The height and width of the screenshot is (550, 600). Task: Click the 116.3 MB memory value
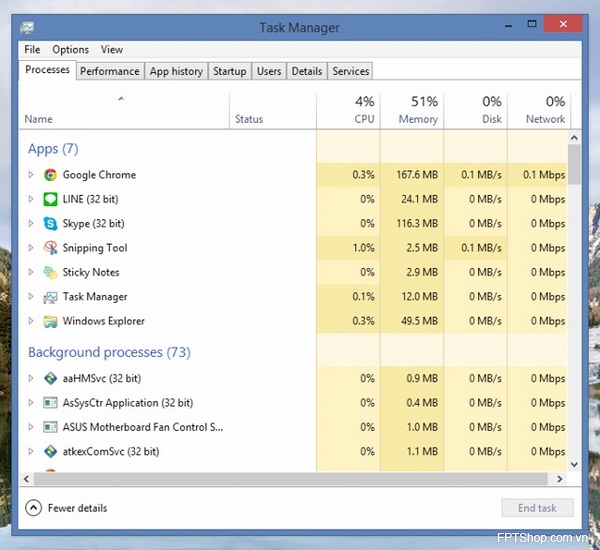point(417,224)
